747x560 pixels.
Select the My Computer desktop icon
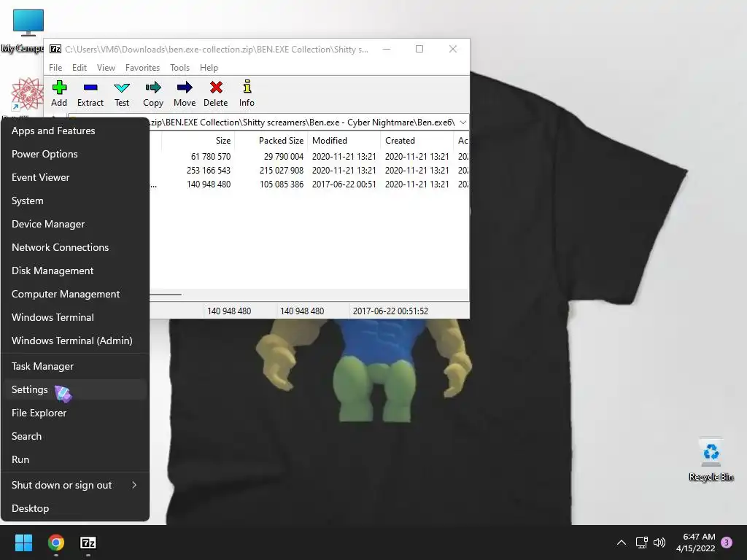click(26, 30)
